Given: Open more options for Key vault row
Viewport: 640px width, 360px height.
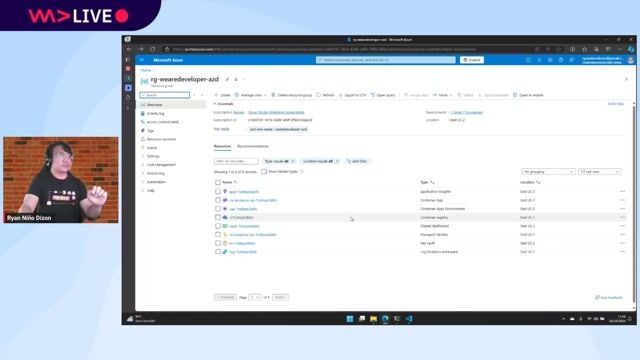Looking at the screenshot, I should click(622, 243).
